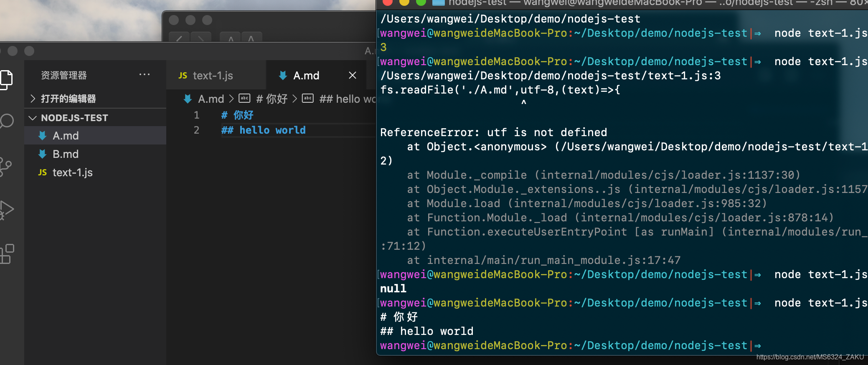The image size is (868, 365).
Task: Switch to the text-1.js editor tab
Action: [x=216, y=75]
